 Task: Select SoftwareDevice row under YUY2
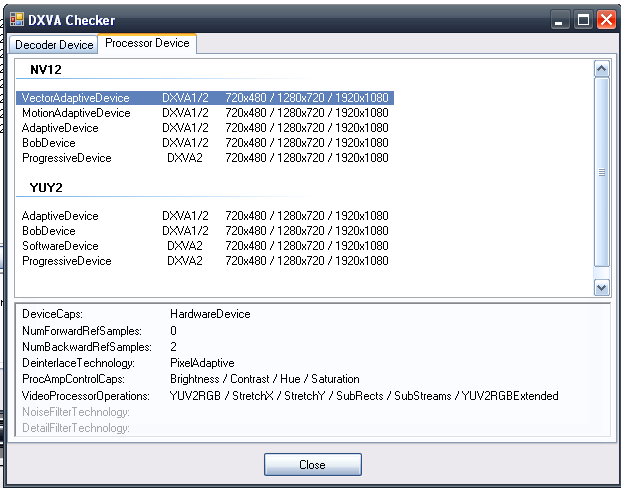point(205,246)
